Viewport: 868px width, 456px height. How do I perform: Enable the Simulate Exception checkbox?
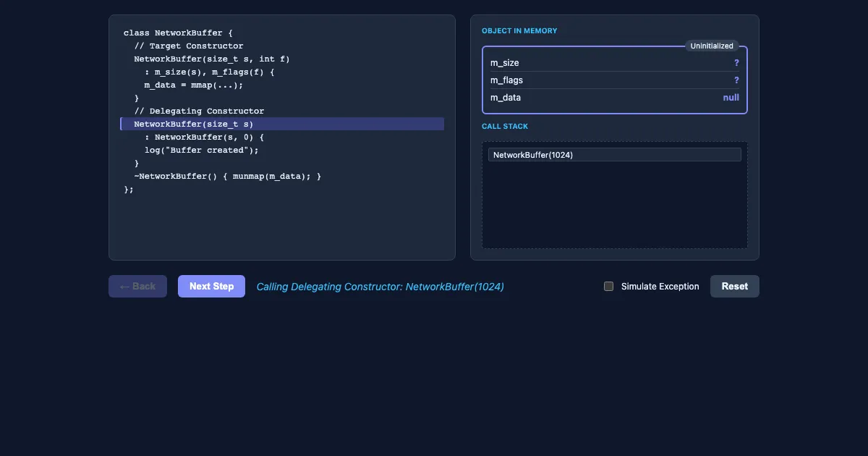pos(608,287)
